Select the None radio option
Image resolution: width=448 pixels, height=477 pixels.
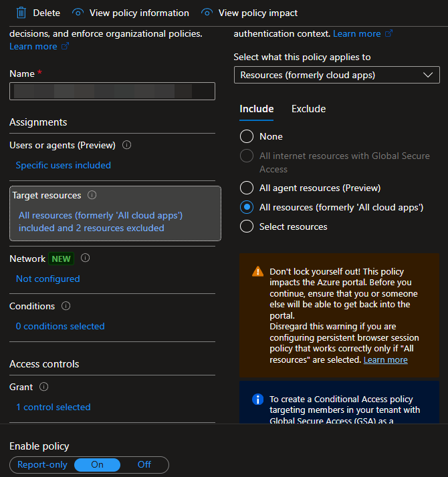pos(247,136)
